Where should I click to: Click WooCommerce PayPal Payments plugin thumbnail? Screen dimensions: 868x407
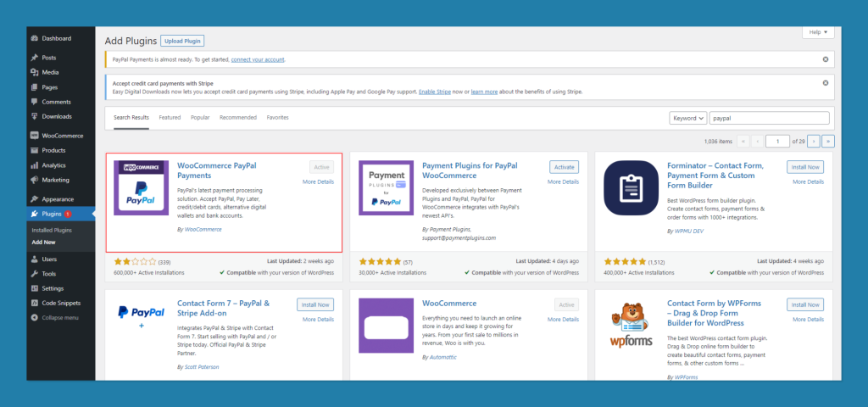point(142,187)
